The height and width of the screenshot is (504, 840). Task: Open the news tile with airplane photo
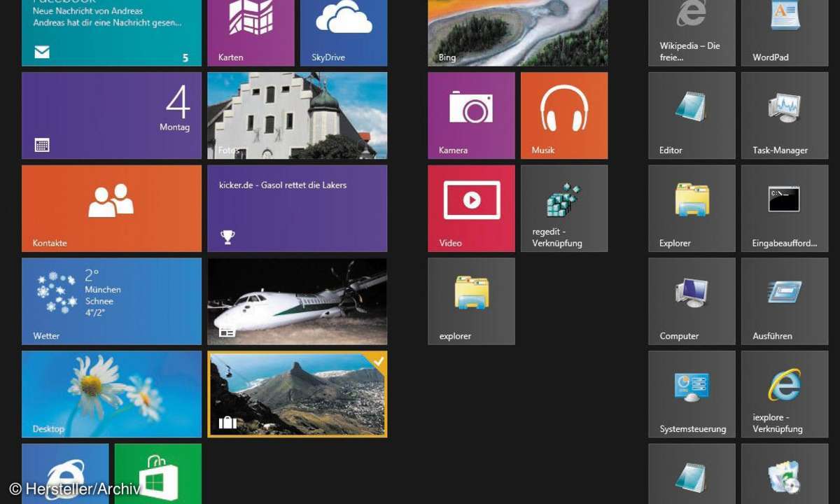tap(297, 301)
